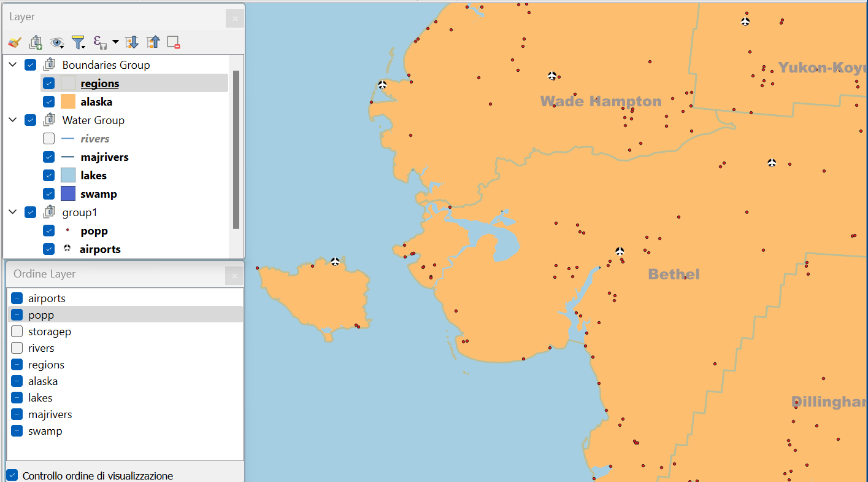Select the swamp layer name in Layer tree
This screenshot has height=482, width=868.
[x=98, y=194]
